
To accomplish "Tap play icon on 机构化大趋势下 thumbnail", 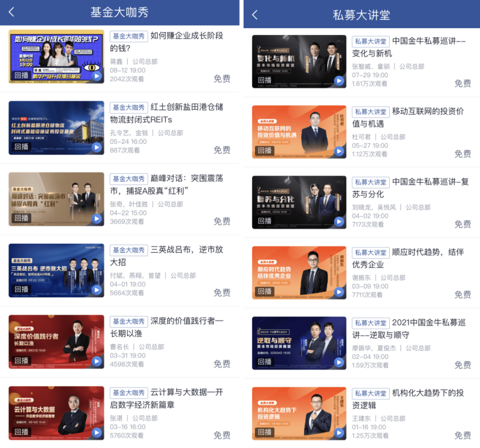I will pos(339,433).
